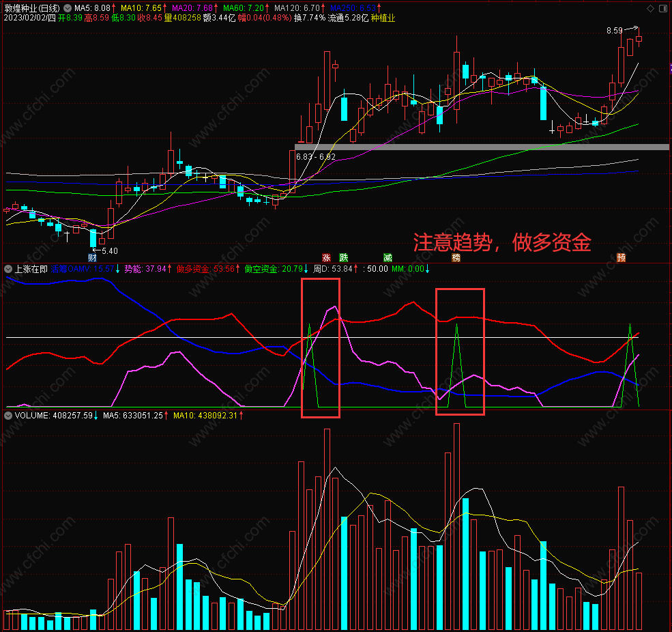Expand the 上涨在即 indicator panel menu arrow
672x632 pixels.
pos(8,269)
